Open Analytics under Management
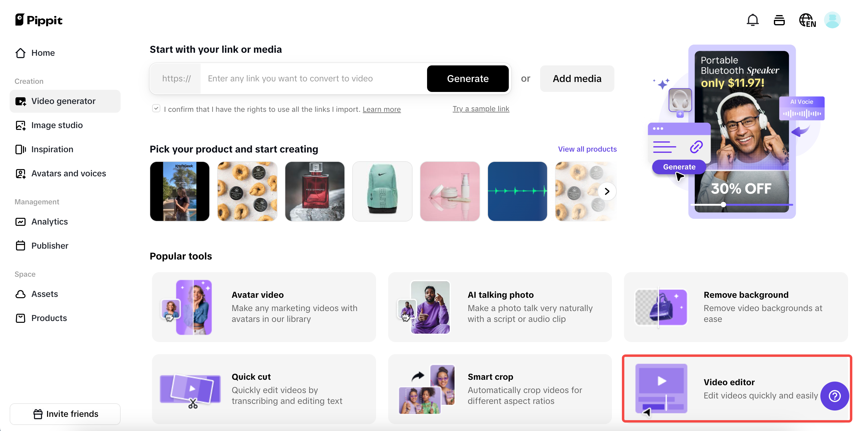This screenshot has width=868, height=431. click(49, 222)
